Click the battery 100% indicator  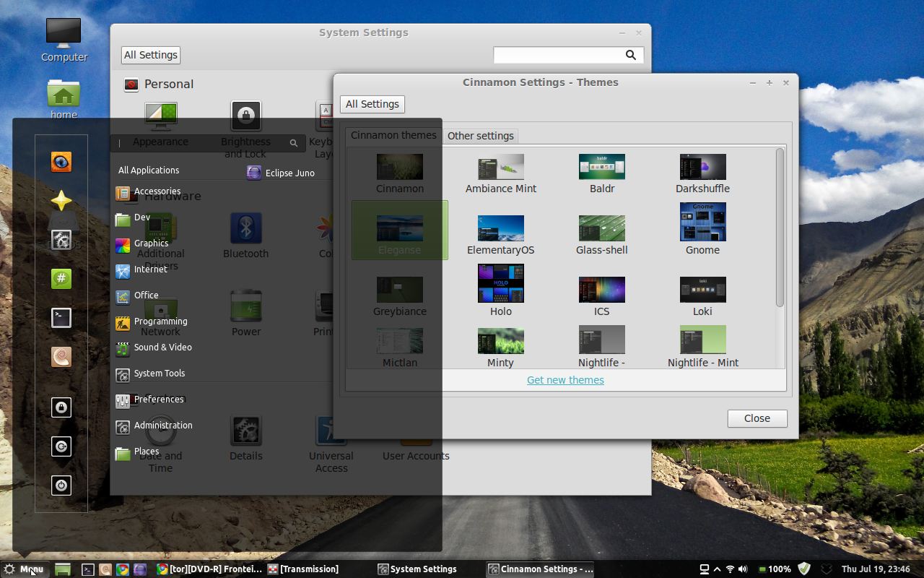point(774,569)
